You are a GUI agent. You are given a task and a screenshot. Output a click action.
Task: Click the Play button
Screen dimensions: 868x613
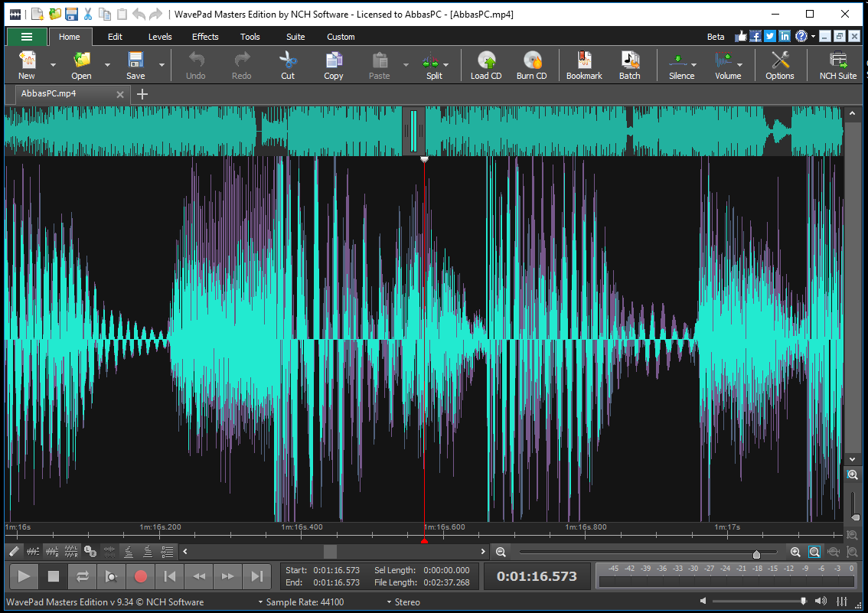pos(24,576)
